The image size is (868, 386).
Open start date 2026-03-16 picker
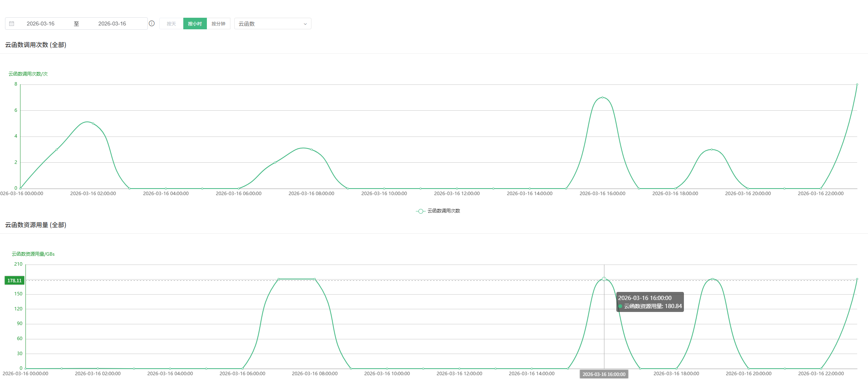click(41, 24)
